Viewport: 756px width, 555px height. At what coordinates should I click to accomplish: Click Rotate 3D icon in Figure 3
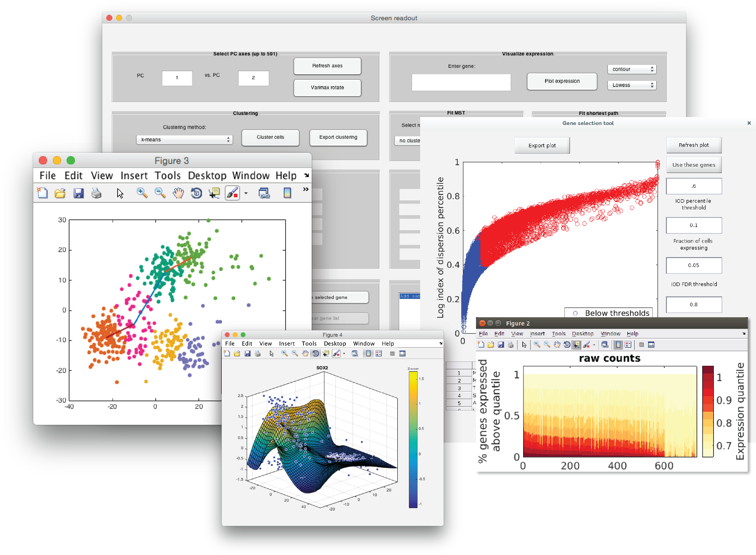point(196,193)
